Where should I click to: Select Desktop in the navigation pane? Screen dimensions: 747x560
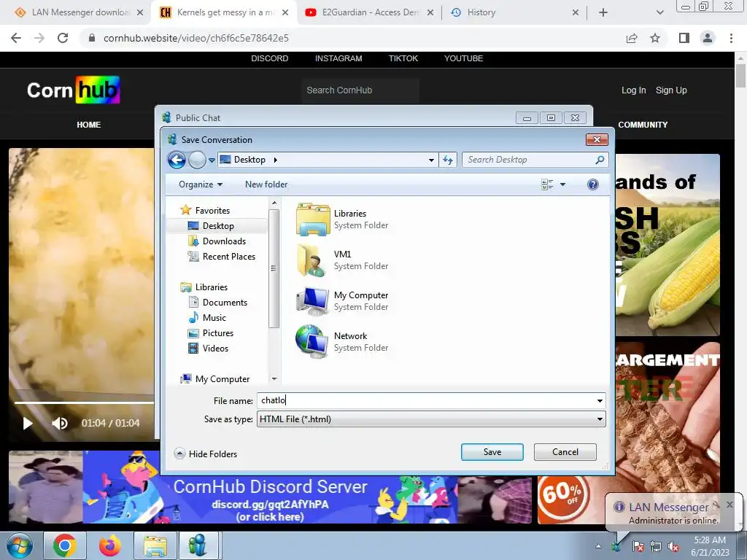(x=217, y=226)
